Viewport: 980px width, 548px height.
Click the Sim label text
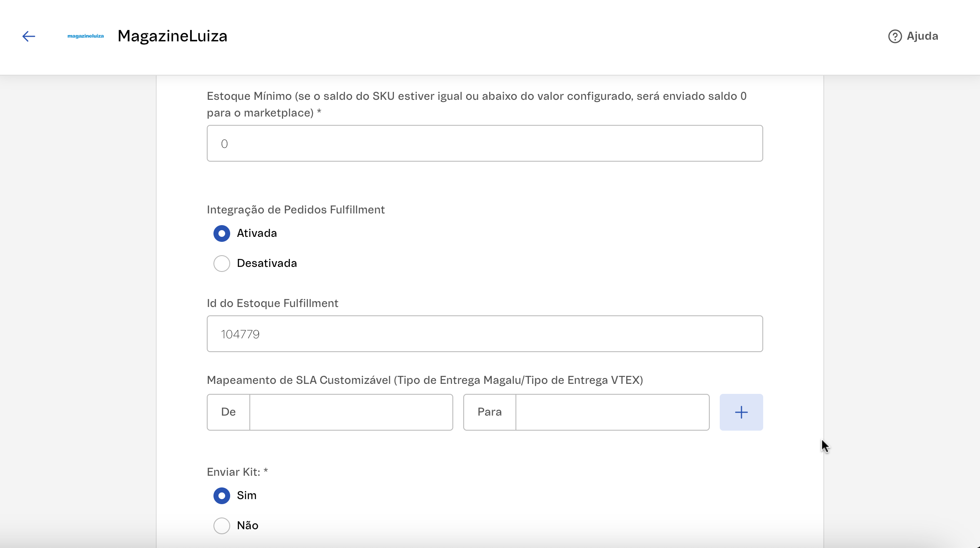point(246,496)
